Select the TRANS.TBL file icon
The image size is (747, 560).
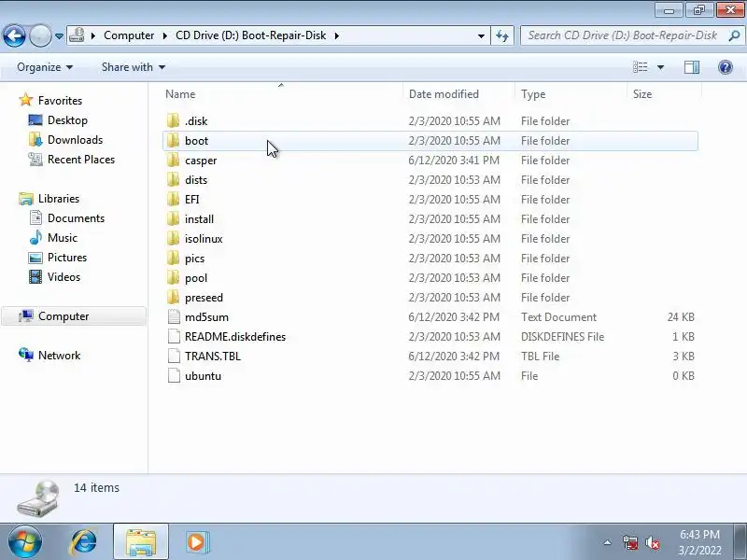(x=174, y=357)
